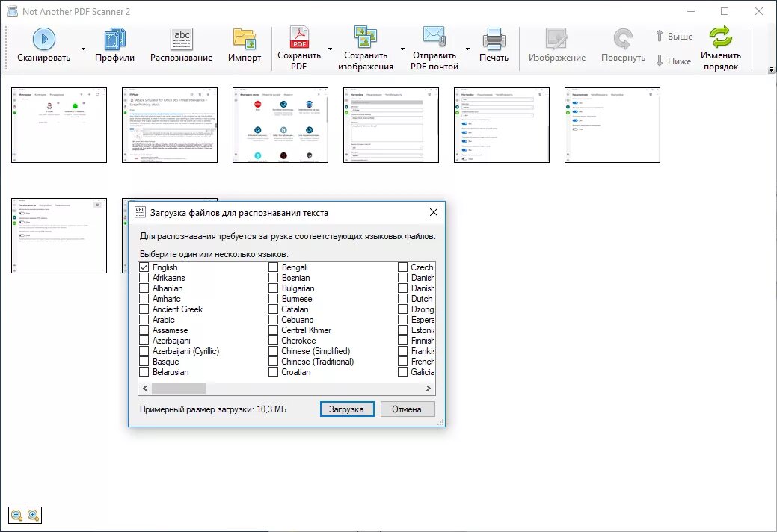
Task: Zoom in thumbnails with plus magnifier
Action: (33, 515)
